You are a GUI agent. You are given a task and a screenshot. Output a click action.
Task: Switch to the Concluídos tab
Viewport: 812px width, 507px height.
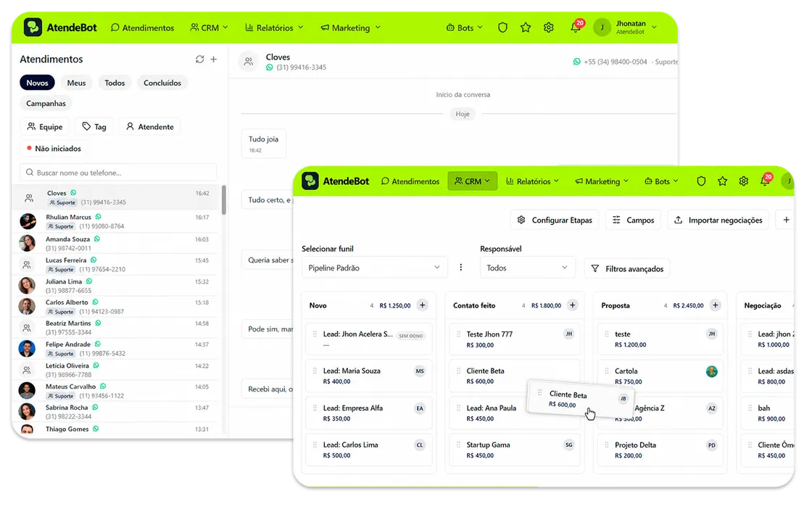tap(162, 83)
